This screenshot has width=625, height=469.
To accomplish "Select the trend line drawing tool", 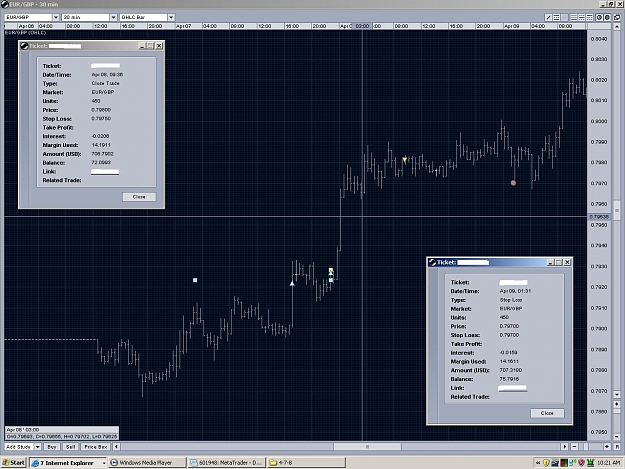I will pos(548,17).
